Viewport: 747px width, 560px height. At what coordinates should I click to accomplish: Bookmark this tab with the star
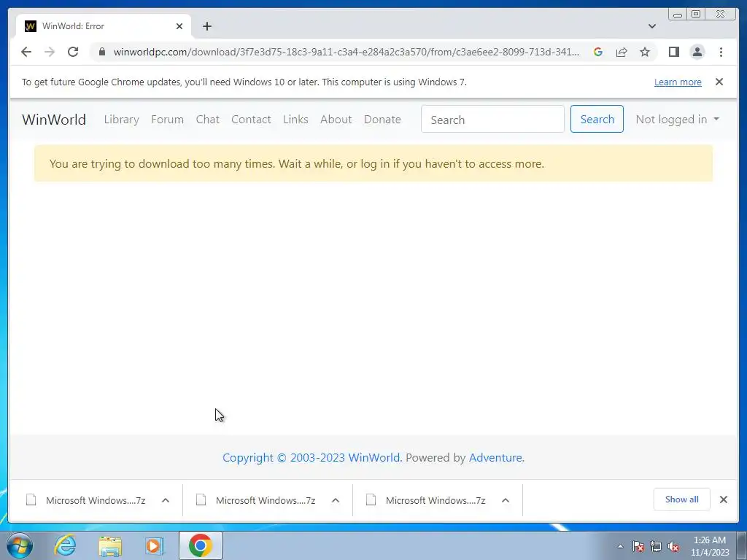pos(645,52)
